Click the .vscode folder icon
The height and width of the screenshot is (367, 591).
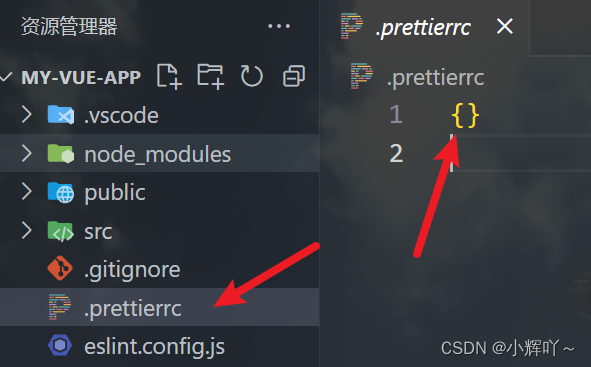pyautogui.click(x=61, y=115)
